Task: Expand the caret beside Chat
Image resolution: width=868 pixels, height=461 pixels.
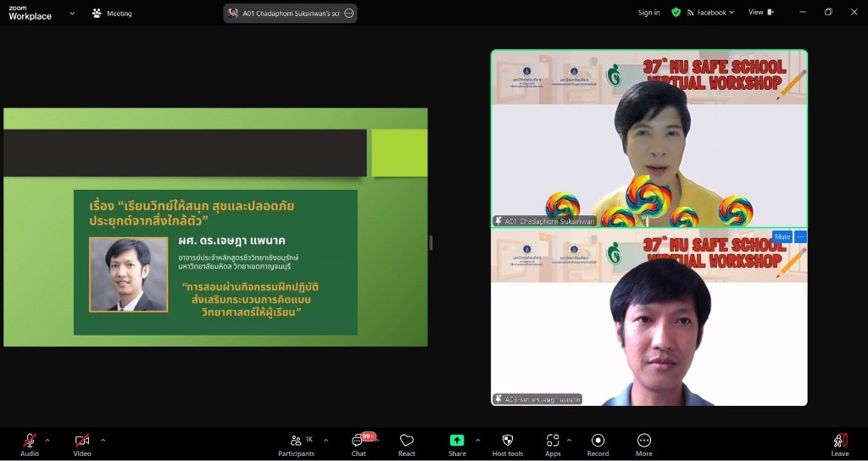Action: [377, 441]
